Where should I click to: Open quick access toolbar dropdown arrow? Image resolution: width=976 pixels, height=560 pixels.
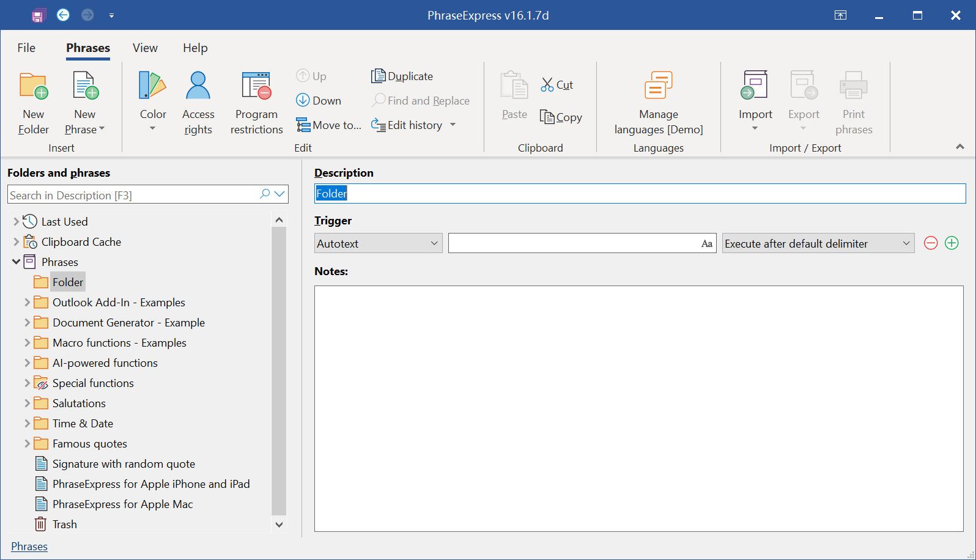click(x=111, y=15)
